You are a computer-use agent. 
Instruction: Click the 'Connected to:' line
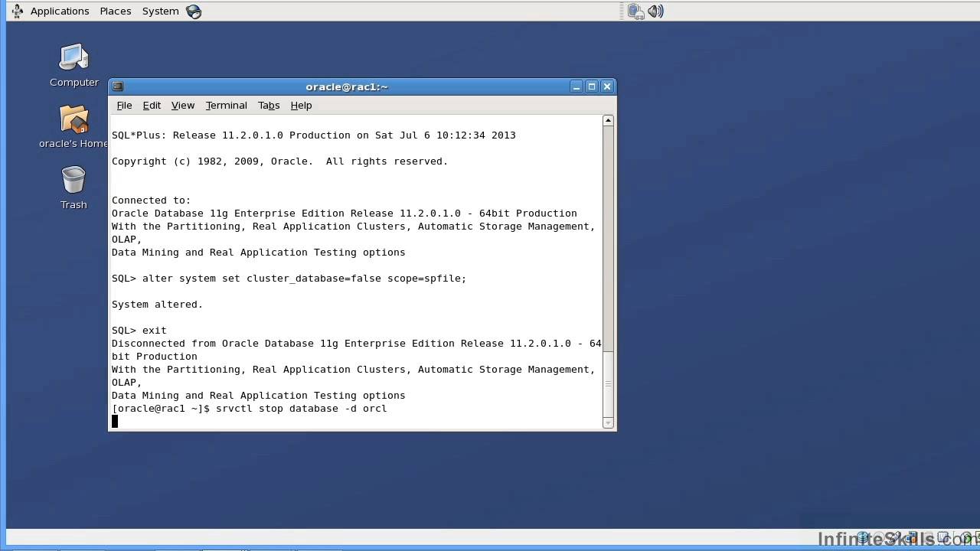coord(151,201)
